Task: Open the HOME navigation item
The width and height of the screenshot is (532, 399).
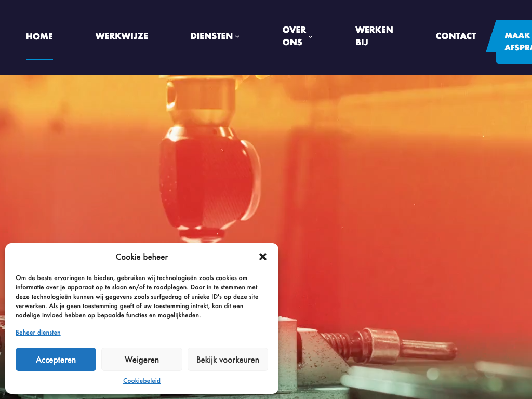Action: pos(39,36)
